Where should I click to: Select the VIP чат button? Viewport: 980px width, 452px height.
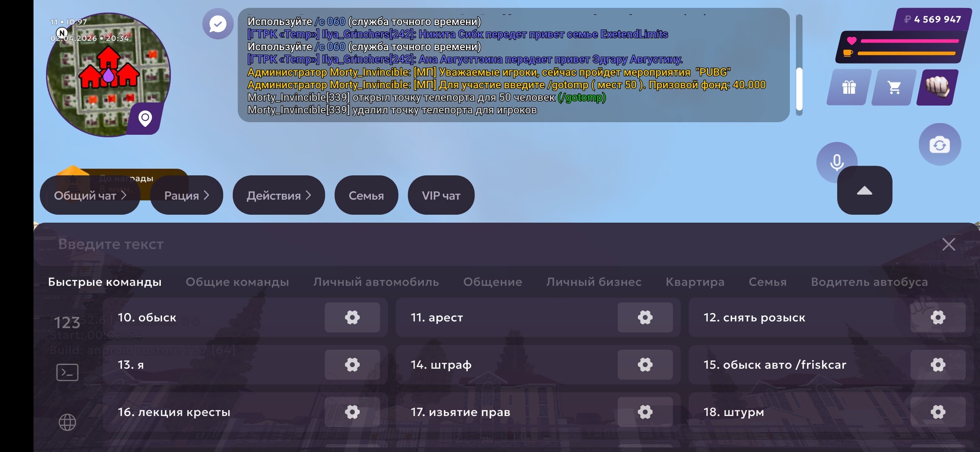click(441, 195)
